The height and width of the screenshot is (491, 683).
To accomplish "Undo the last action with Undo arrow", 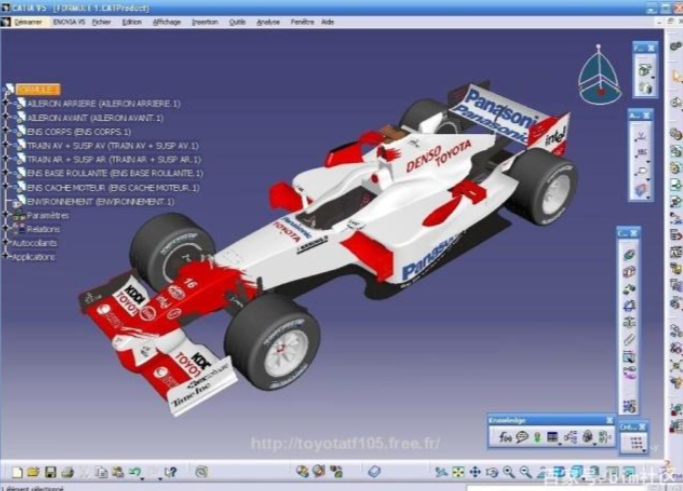I will click(x=135, y=472).
